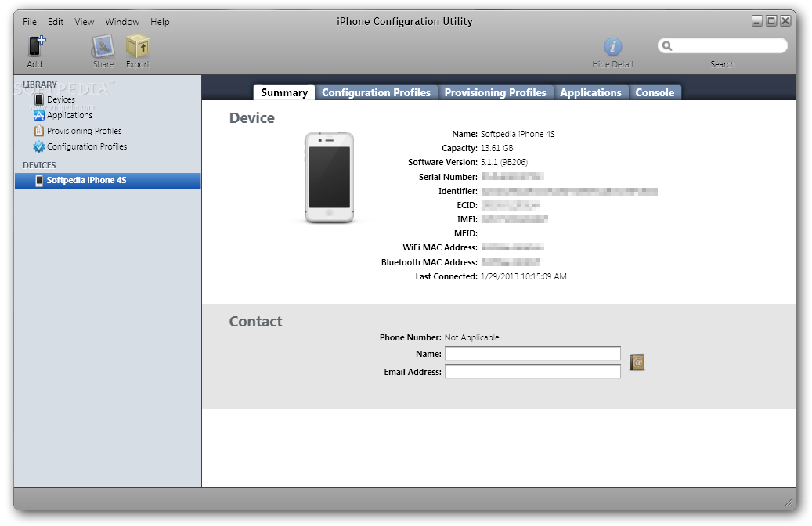Click the Contact section heading
812x526 pixels.
click(x=255, y=322)
